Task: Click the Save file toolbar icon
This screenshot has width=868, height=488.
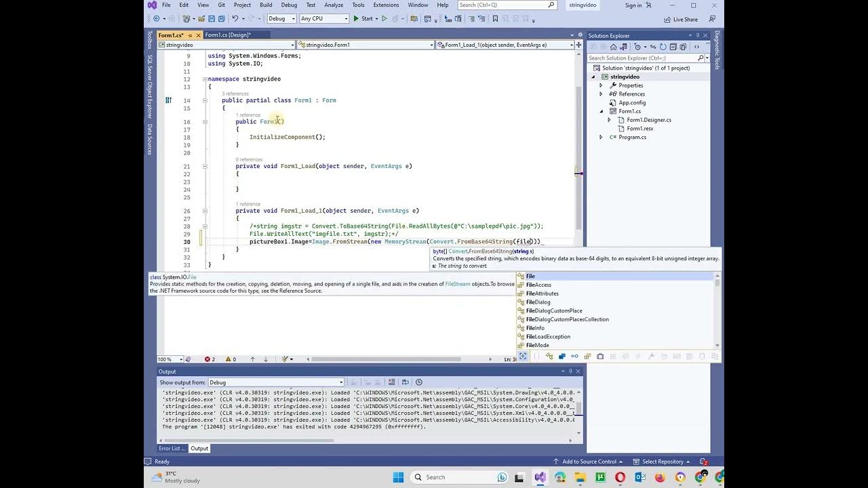Action: 212,19
